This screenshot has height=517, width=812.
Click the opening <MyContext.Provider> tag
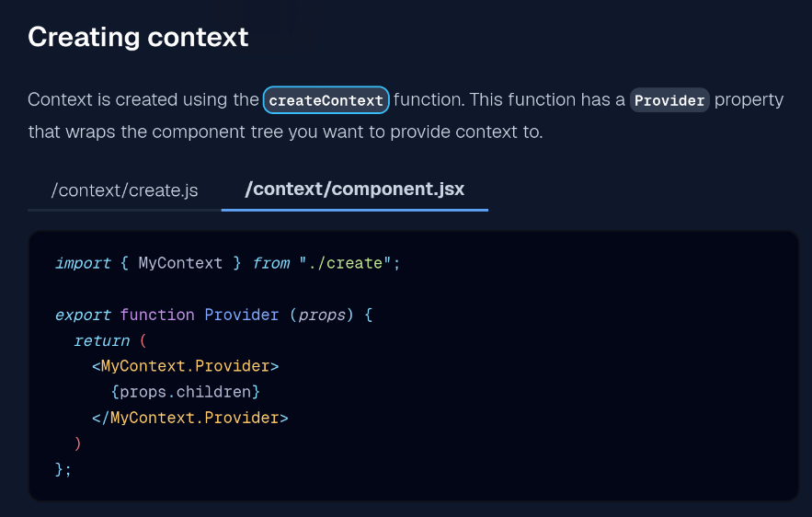click(x=185, y=366)
